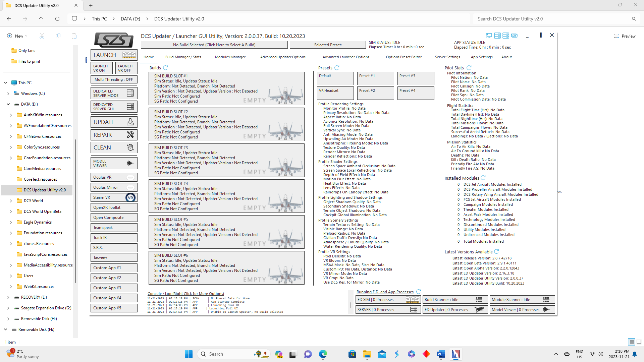Click the monitor icon in launcher header

tap(489, 36)
